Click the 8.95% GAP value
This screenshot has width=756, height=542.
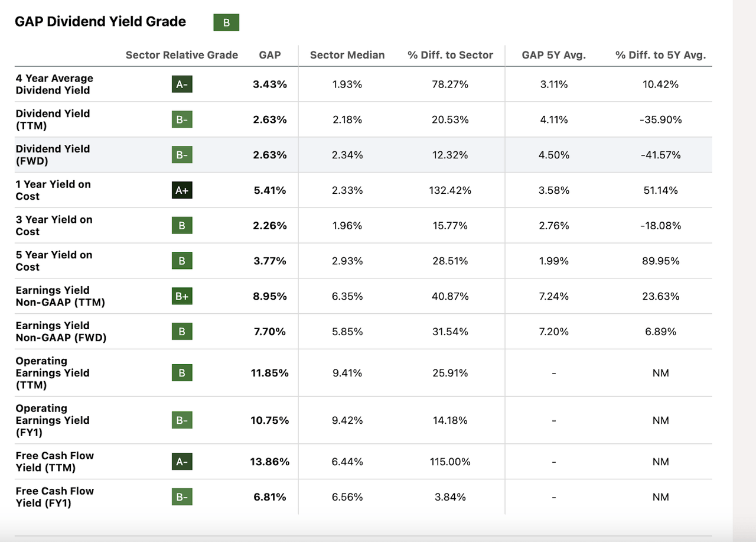[x=270, y=296]
